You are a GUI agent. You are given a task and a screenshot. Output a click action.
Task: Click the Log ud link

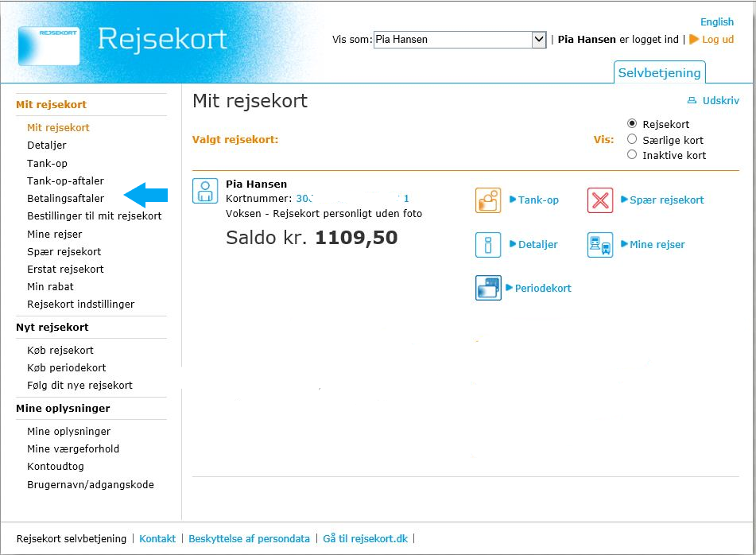pyautogui.click(x=717, y=40)
